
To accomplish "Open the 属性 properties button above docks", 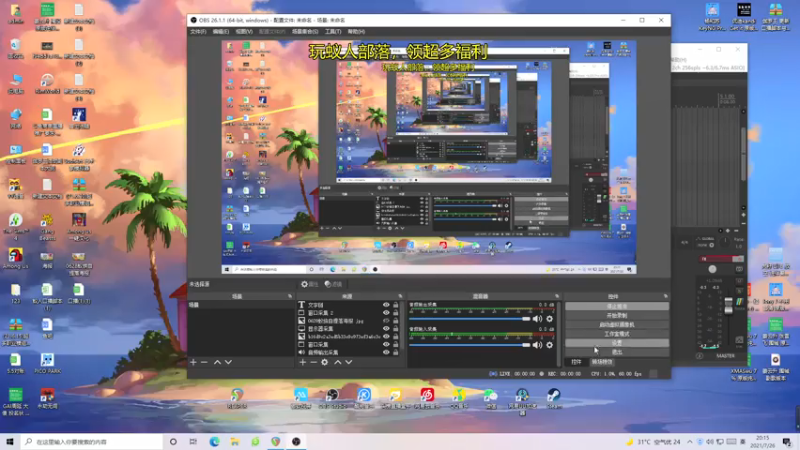I will click(x=309, y=284).
